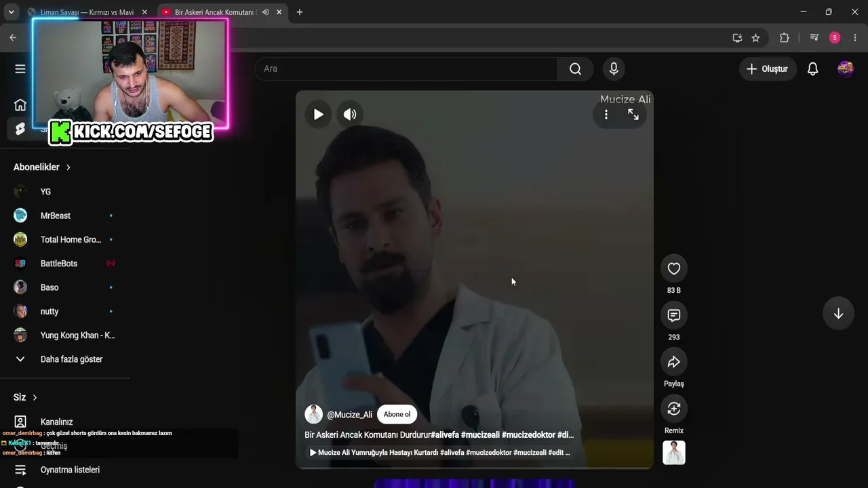Viewport: 868px width, 488px height.
Task: Open the linked video Mucize Ali Yumruğuyla
Action: coord(439,453)
